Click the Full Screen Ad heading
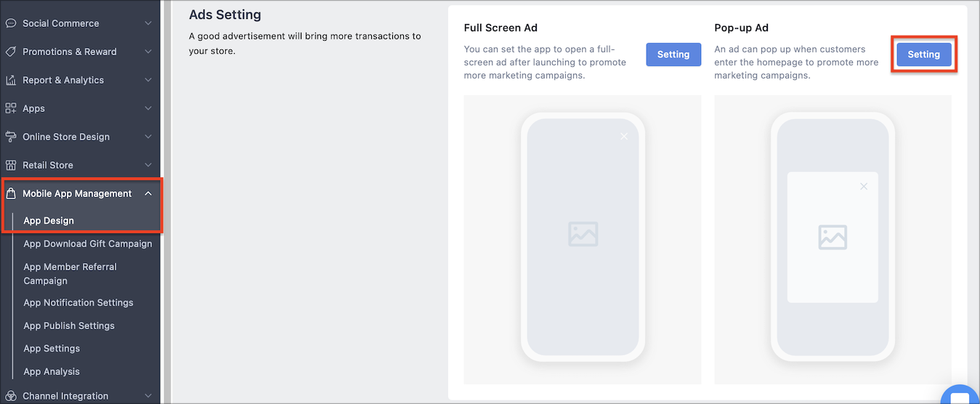The height and width of the screenshot is (404, 980). point(501,28)
